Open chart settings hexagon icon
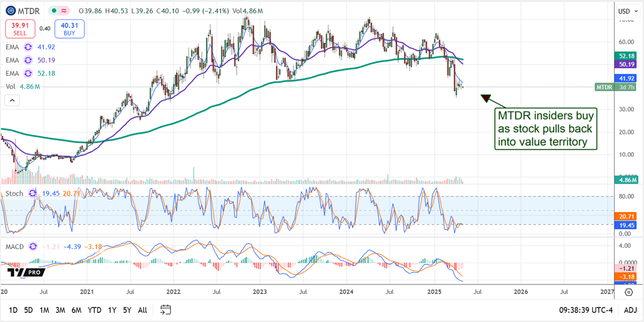 point(628,291)
